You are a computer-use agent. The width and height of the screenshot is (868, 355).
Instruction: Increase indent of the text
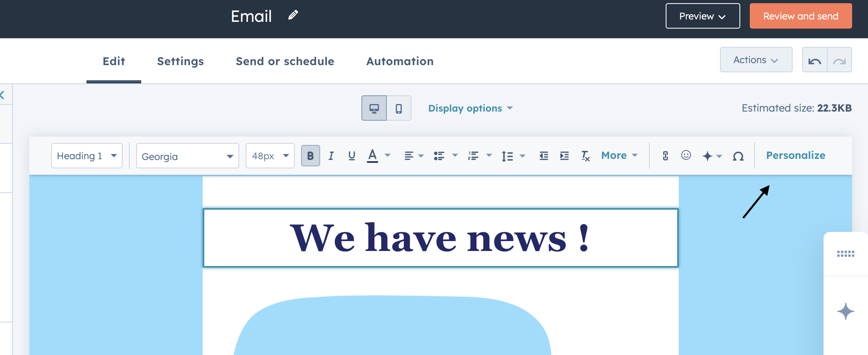(x=565, y=156)
